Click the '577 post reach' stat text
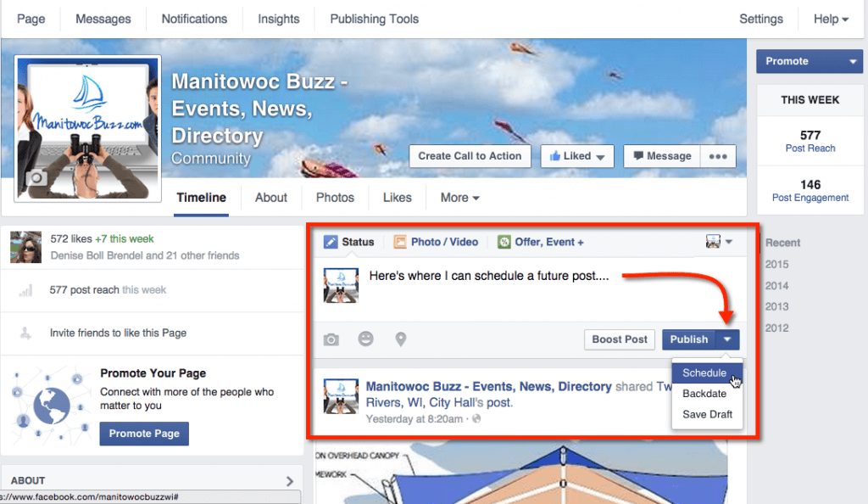 [84, 289]
